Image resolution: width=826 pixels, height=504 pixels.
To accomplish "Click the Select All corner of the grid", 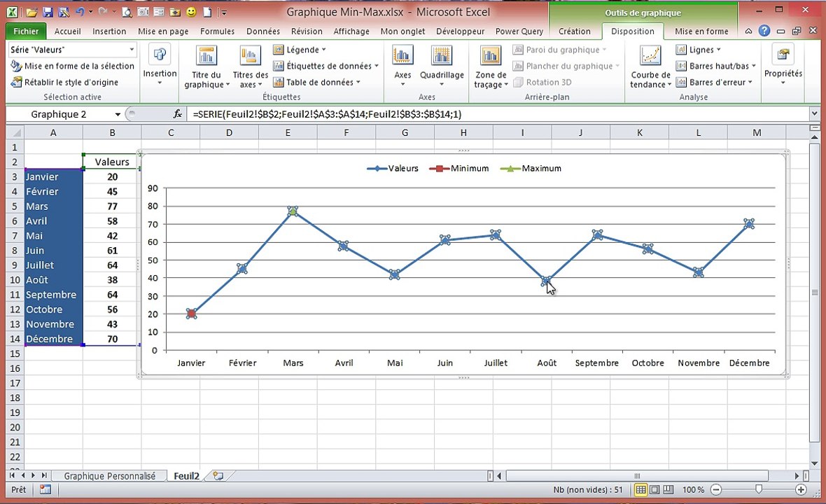I will 15,133.
